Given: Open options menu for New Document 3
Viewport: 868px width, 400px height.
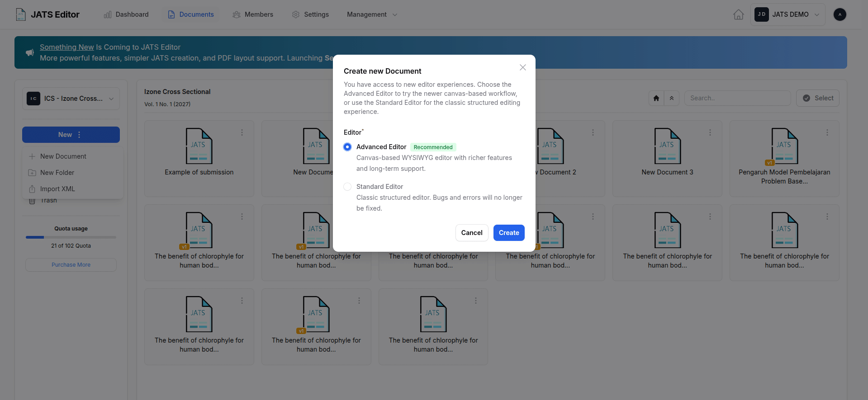Looking at the screenshot, I should pos(710,132).
